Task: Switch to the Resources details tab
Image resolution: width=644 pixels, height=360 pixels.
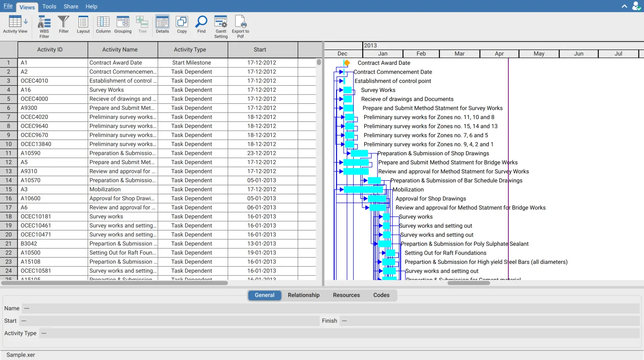Action: [x=346, y=295]
